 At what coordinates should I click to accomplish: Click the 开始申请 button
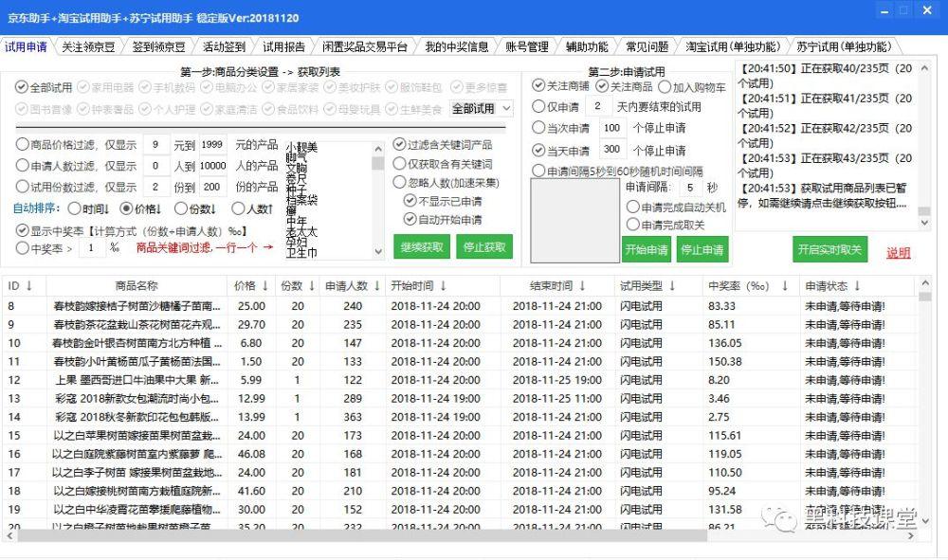click(647, 249)
